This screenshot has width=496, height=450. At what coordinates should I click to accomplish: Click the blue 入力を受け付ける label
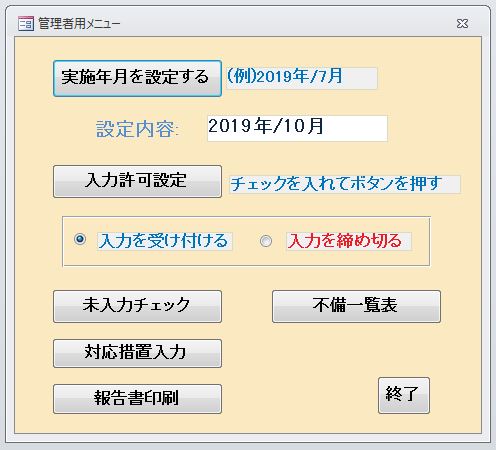pyautogui.click(x=165, y=241)
